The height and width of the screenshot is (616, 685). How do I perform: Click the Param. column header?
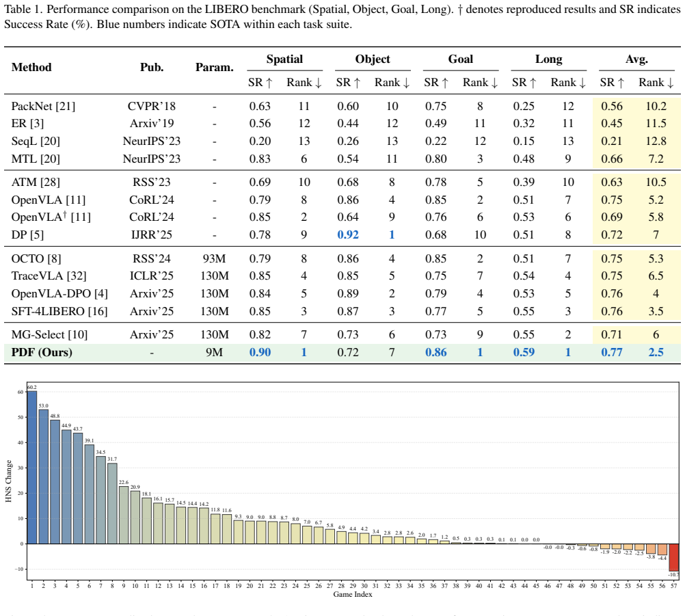[x=215, y=67]
